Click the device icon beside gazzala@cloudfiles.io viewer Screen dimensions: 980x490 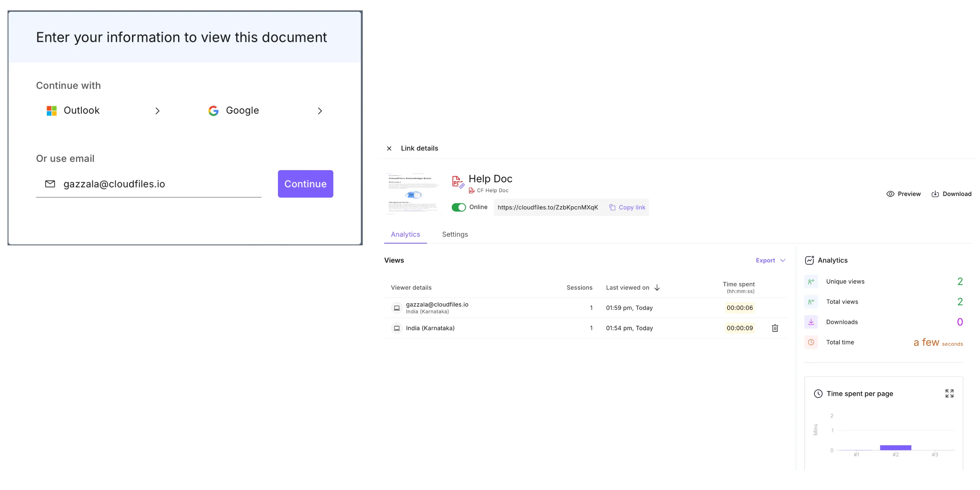[x=396, y=308]
